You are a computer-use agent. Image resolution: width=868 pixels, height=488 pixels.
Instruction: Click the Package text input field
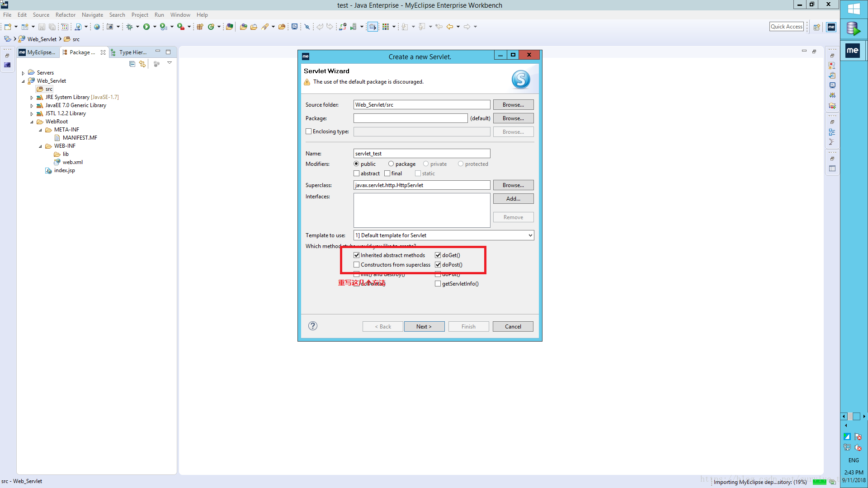(x=410, y=118)
